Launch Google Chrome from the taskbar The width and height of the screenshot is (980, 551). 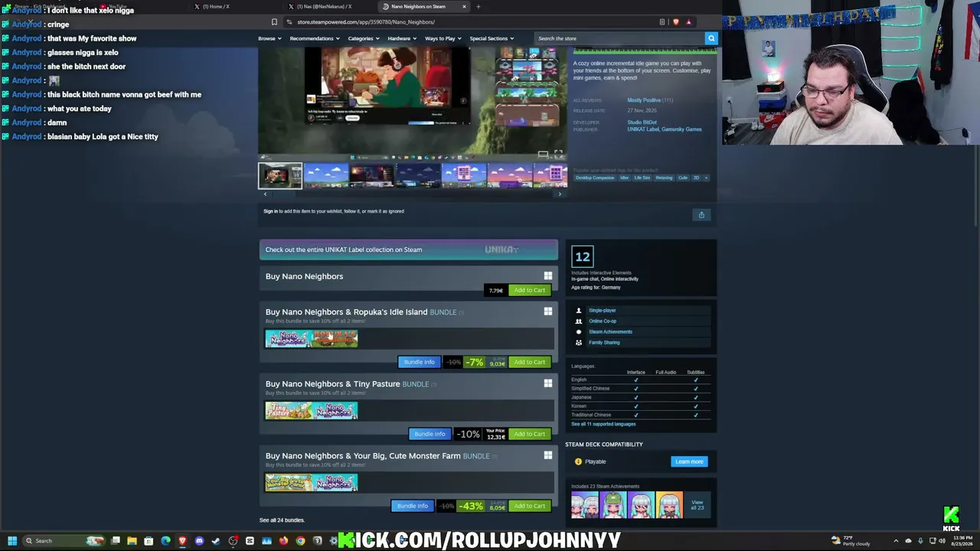(x=300, y=541)
